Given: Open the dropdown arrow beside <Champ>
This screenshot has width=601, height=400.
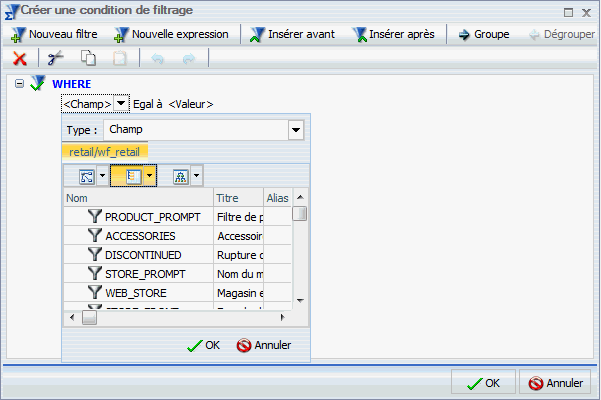Looking at the screenshot, I should pyautogui.click(x=121, y=103).
